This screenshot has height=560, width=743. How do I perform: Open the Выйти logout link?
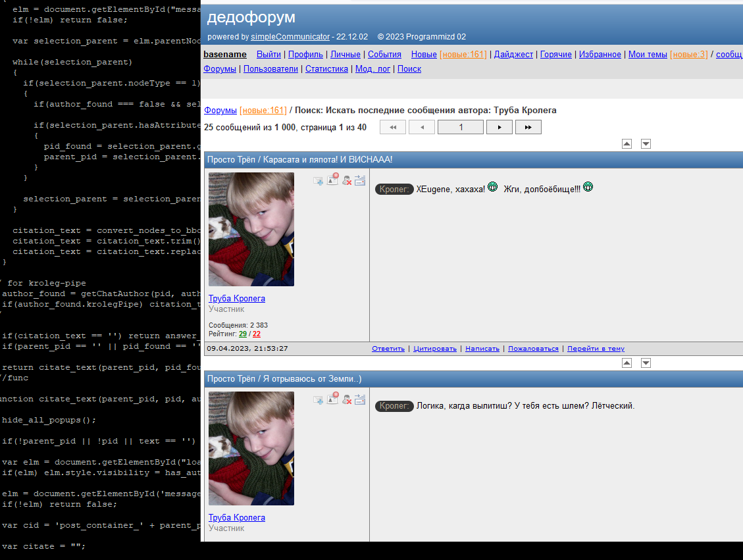click(269, 55)
